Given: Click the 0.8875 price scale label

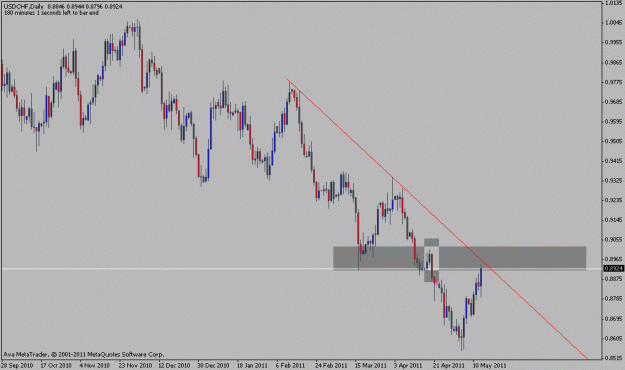Looking at the screenshot, I should (614, 279).
